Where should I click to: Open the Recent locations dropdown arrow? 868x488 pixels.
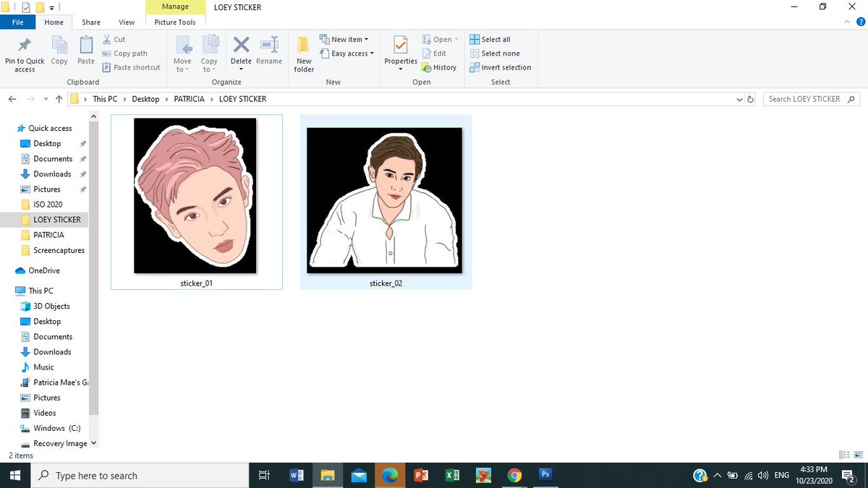(x=46, y=99)
